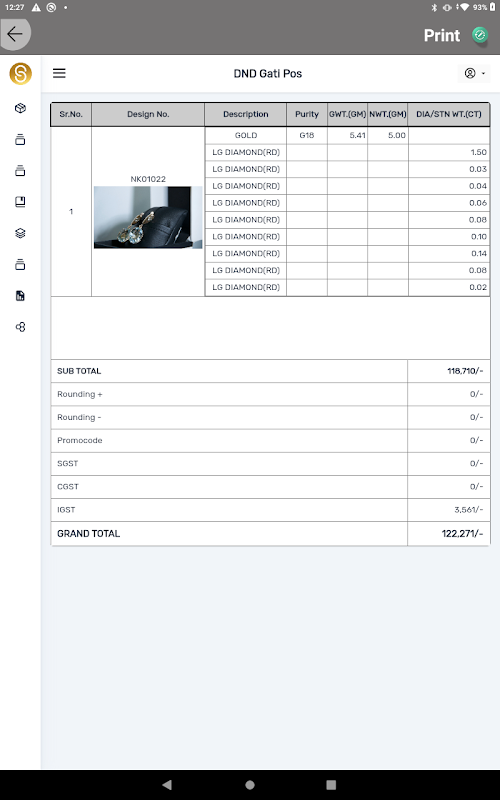Tap the battery status icon
The height and width of the screenshot is (800, 500).
(x=493, y=7)
